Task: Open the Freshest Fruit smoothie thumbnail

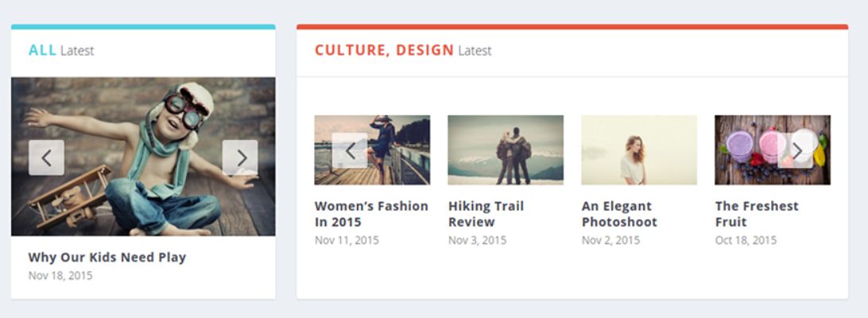Action: (773, 150)
